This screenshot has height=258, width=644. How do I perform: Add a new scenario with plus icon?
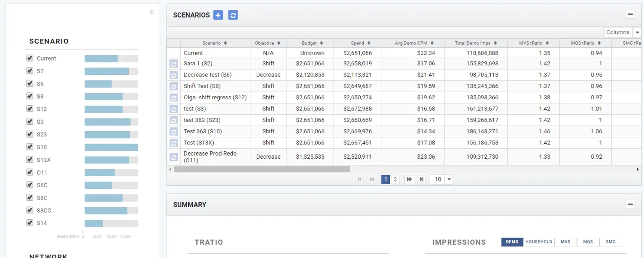[x=218, y=15]
